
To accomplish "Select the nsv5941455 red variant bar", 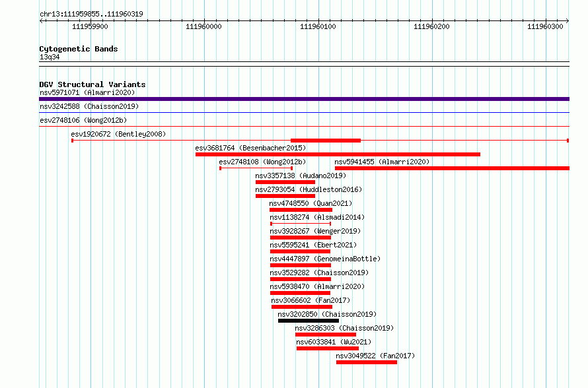I will click(452, 168).
